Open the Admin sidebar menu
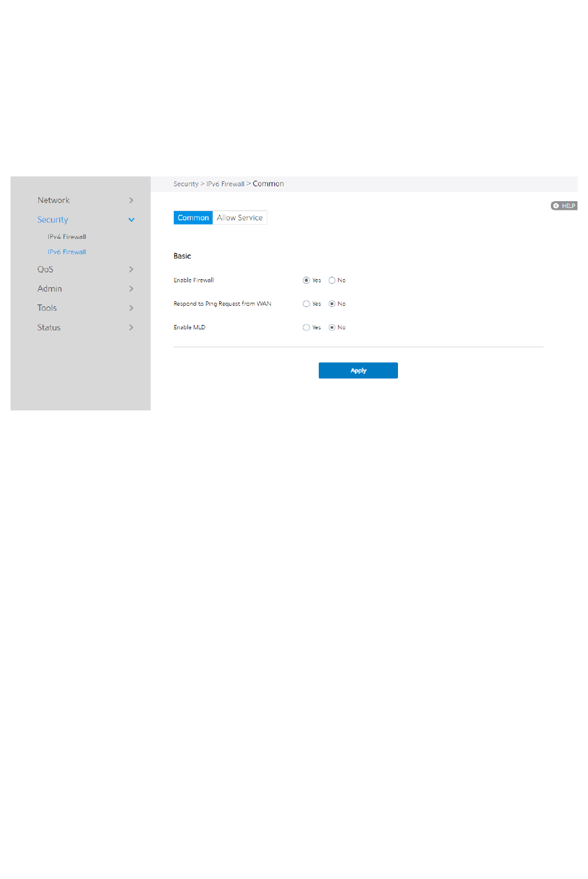The height and width of the screenshot is (879, 588). pyautogui.click(x=50, y=288)
